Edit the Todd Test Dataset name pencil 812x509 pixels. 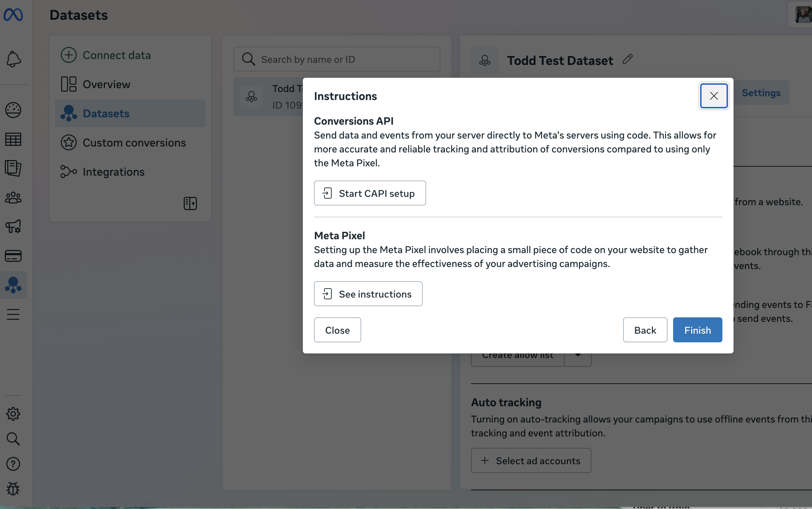pos(628,59)
